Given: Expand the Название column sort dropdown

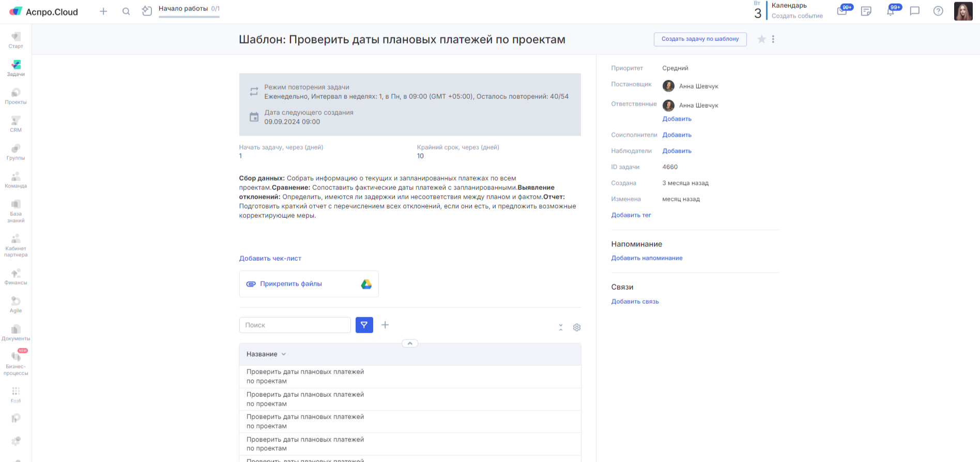Looking at the screenshot, I should pyautogui.click(x=284, y=354).
